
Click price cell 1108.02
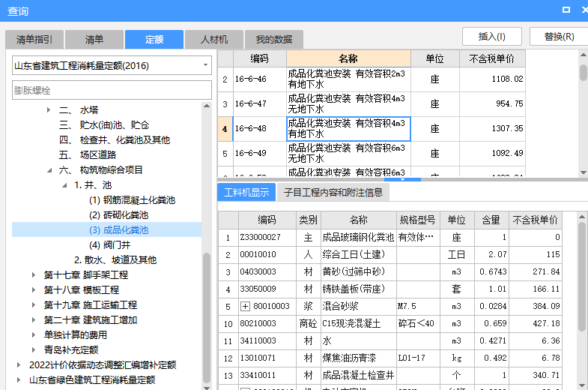click(492, 79)
